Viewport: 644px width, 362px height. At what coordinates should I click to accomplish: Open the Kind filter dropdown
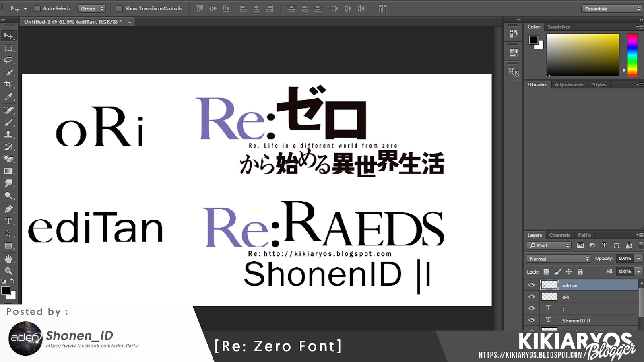[548, 246]
